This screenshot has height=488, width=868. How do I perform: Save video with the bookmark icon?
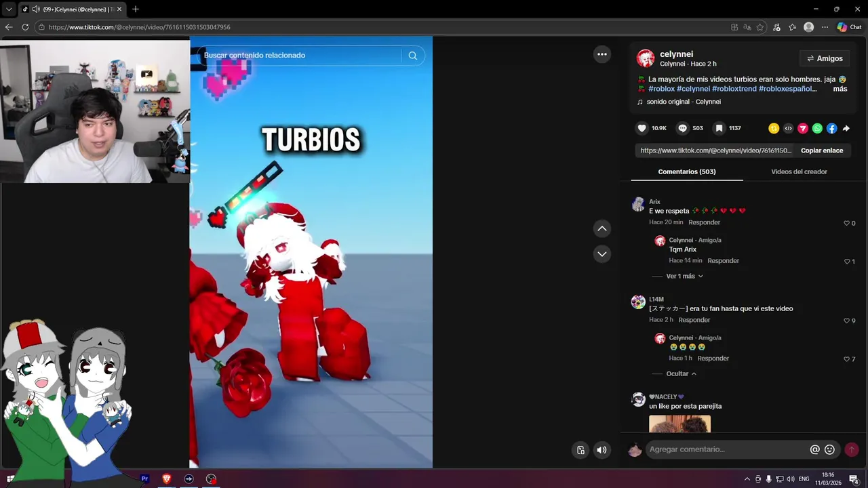[x=719, y=128]
